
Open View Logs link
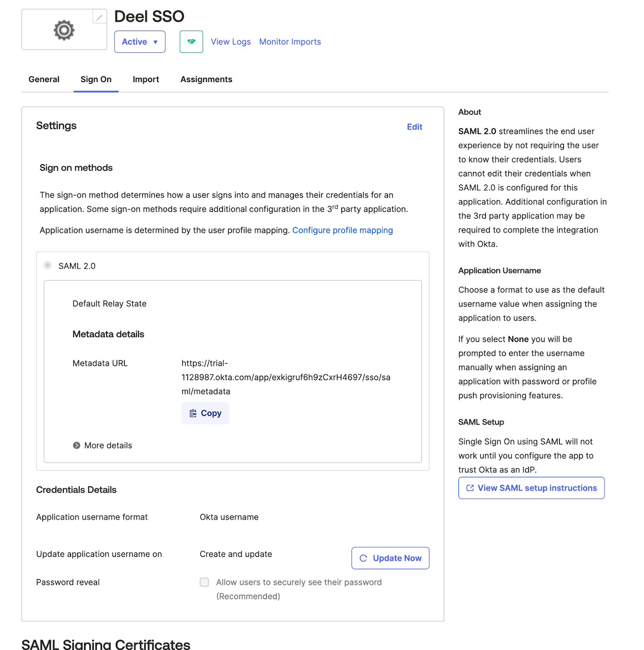[231, 42]
